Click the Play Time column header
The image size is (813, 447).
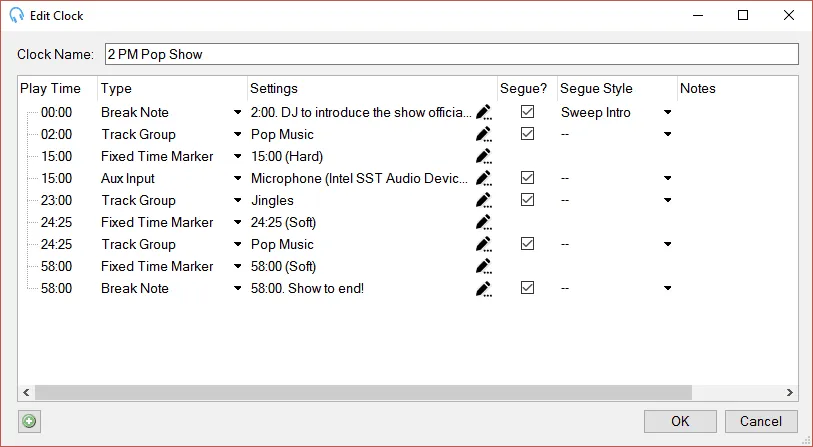pos(58,89)
